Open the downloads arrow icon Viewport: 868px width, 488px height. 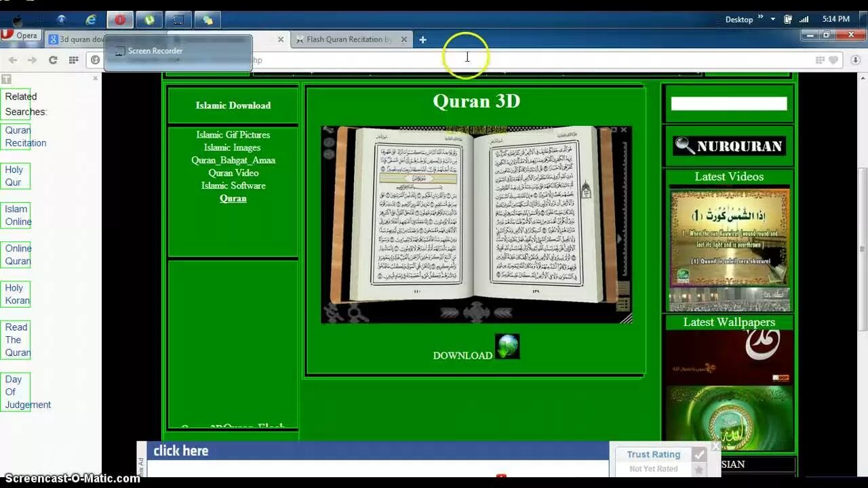coord(856,60)
